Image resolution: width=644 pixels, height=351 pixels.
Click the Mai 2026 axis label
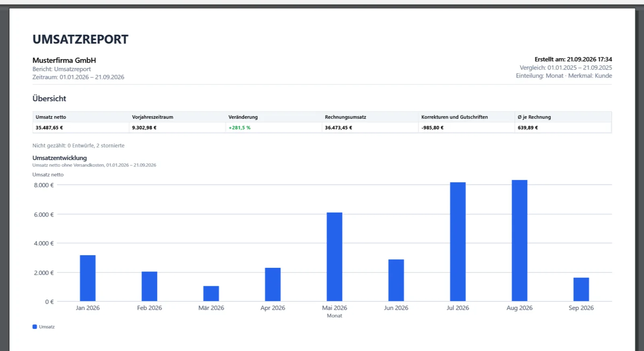[x=334, y=308]
